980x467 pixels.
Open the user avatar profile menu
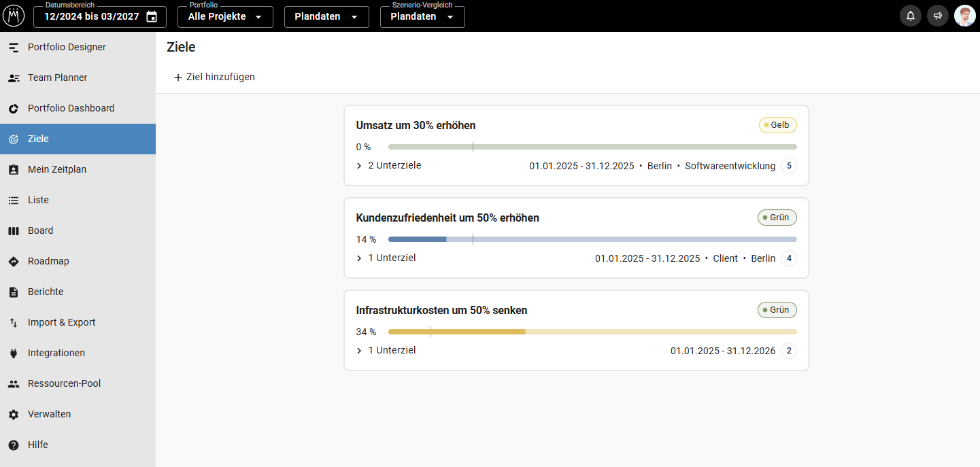point(965,16)
